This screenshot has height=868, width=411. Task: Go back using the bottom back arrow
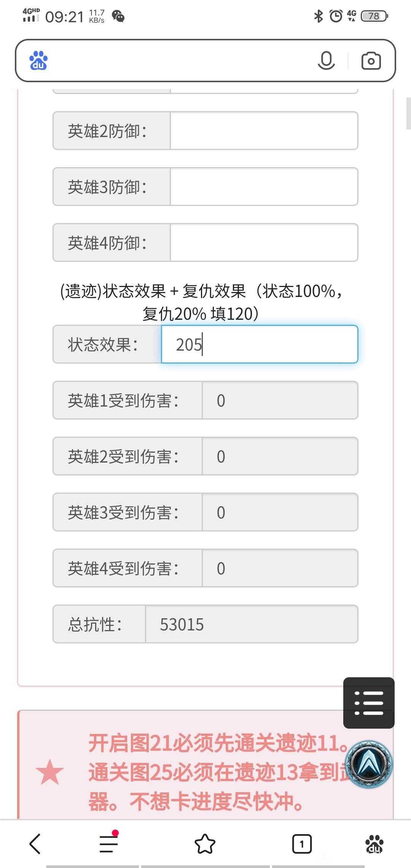click(x=35, y=844)
